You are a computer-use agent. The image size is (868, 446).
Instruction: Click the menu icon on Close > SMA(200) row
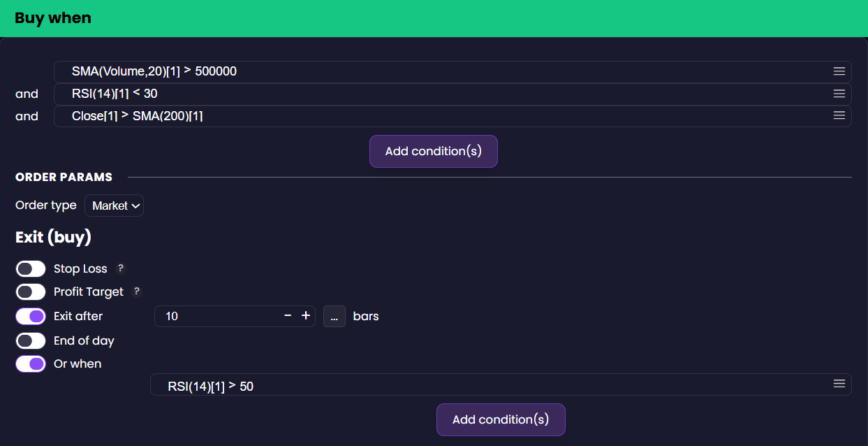pyautogui.click(x=839, y=116)
